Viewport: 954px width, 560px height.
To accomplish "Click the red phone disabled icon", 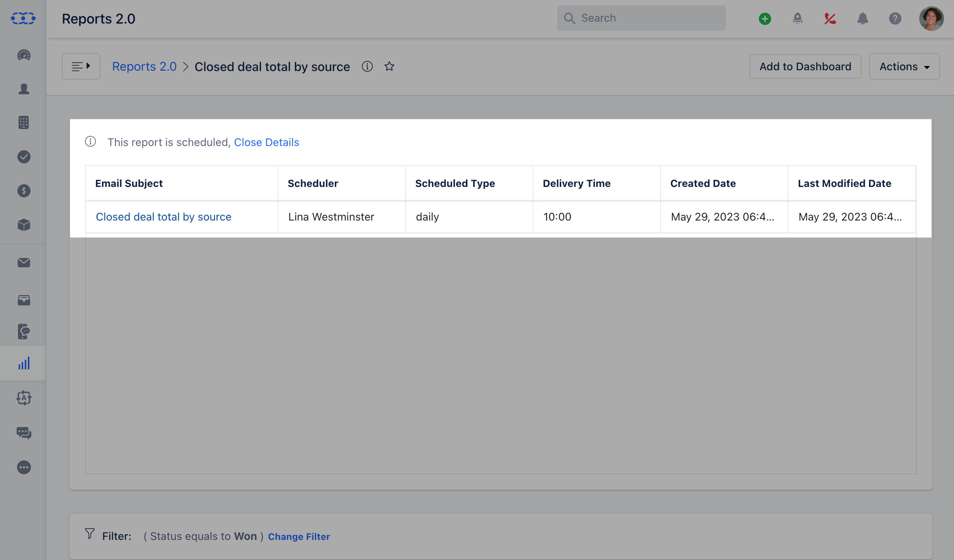I will [830, 19].
